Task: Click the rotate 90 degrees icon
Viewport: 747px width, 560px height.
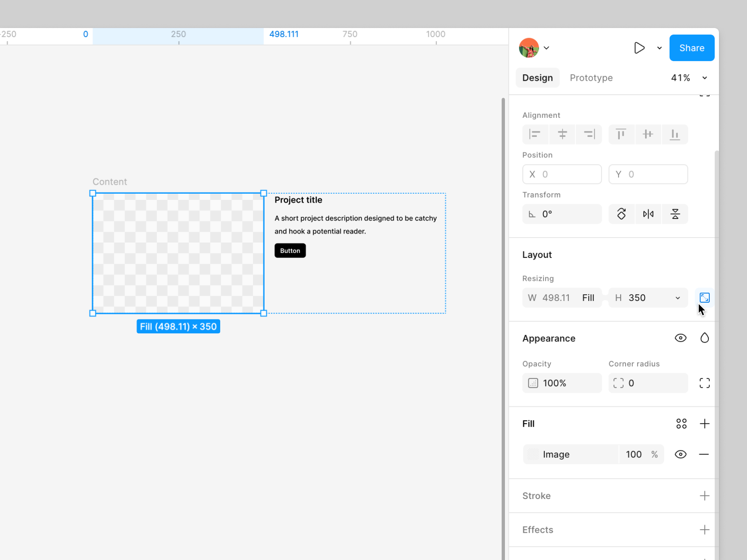Action: [621, 214]
